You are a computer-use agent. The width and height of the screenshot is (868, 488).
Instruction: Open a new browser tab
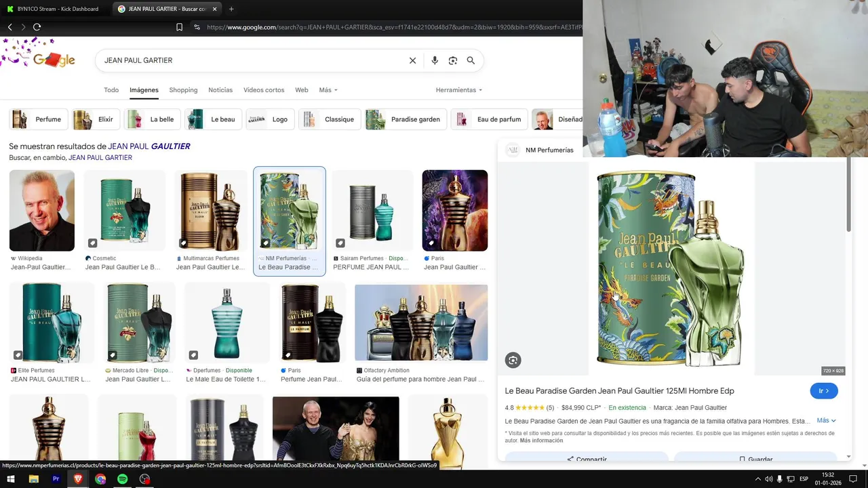231,9
